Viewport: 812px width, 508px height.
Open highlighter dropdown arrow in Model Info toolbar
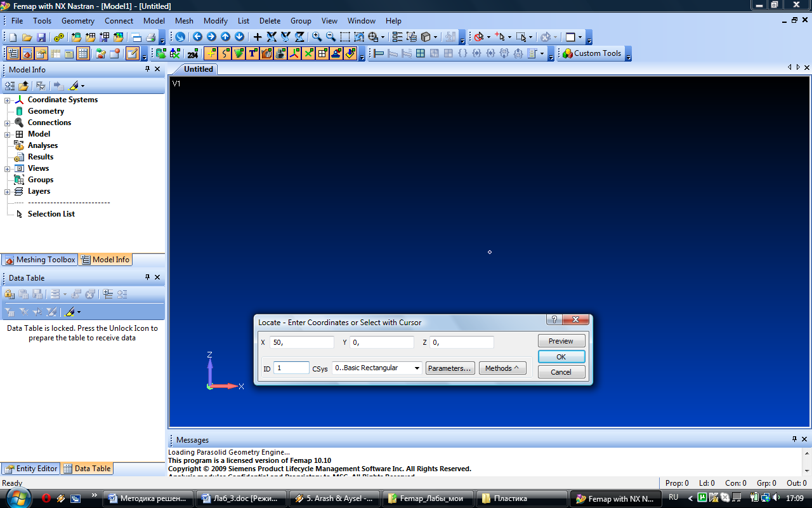coord(82,85)
